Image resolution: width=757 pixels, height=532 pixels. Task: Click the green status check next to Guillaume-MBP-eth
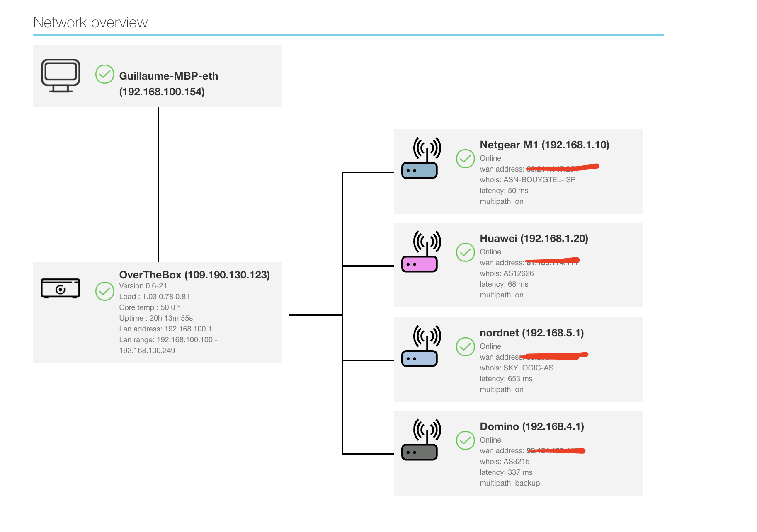[x=105, y=74]
